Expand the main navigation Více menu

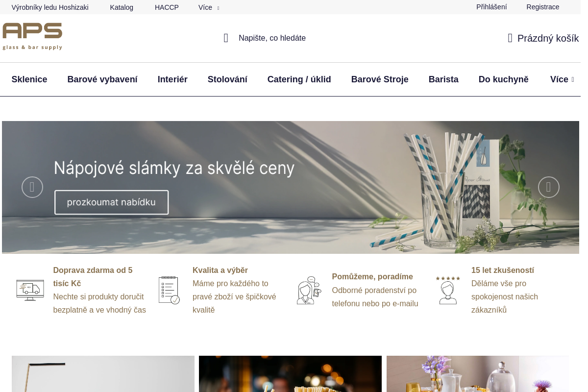click(x=562, y=79)
